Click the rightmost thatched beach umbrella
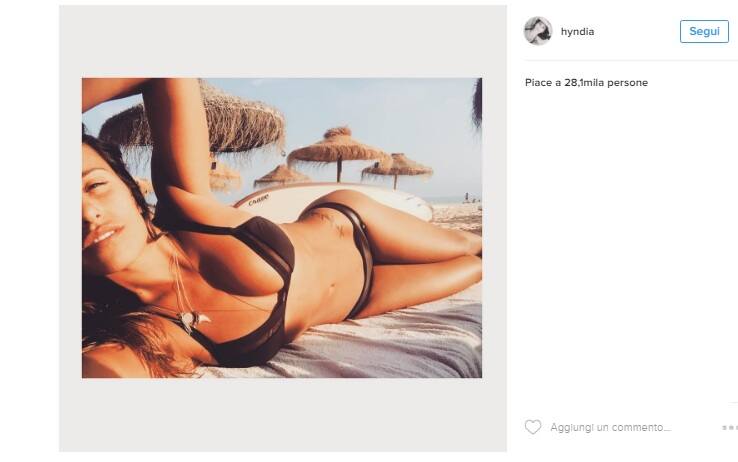The width and height of the screenshot is (738, 462). [397, 168]
